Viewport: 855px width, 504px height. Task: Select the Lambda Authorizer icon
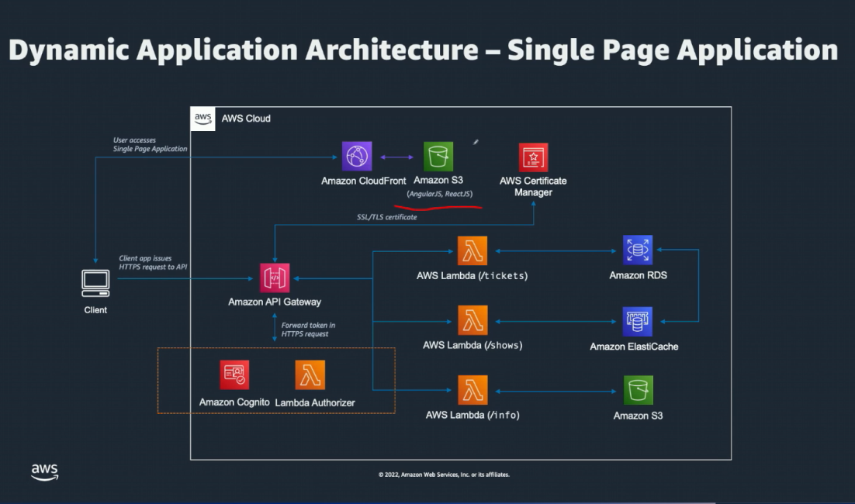tap(310, 375)
